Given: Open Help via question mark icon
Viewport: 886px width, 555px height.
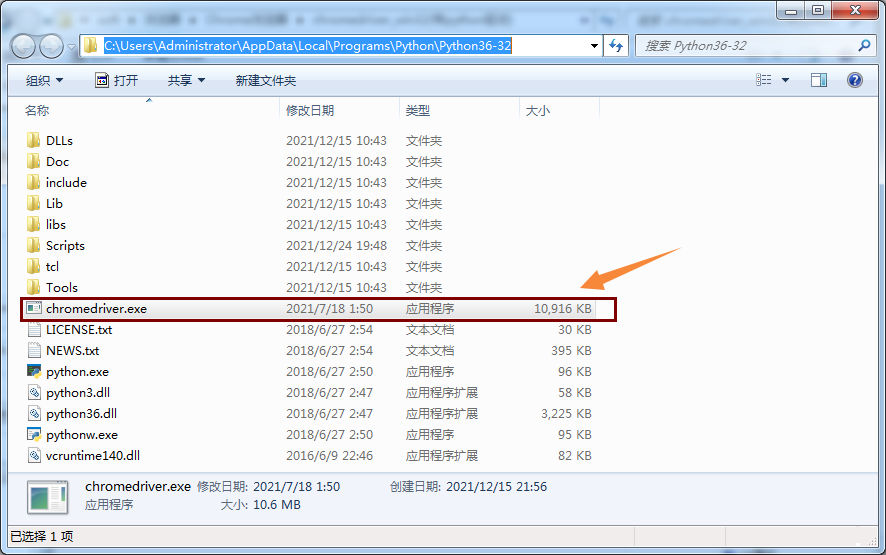Looking at the screenshot, I should click(x=854, y=80).
